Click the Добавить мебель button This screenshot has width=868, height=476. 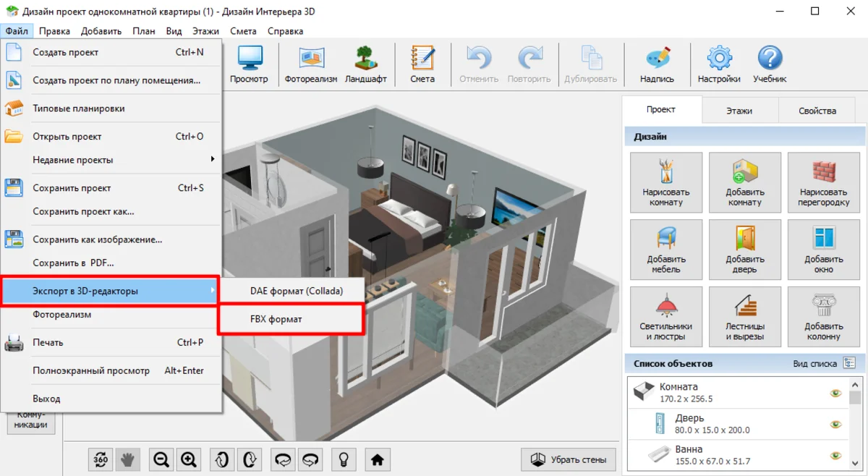pyautogui.click(x=665, y=250)
